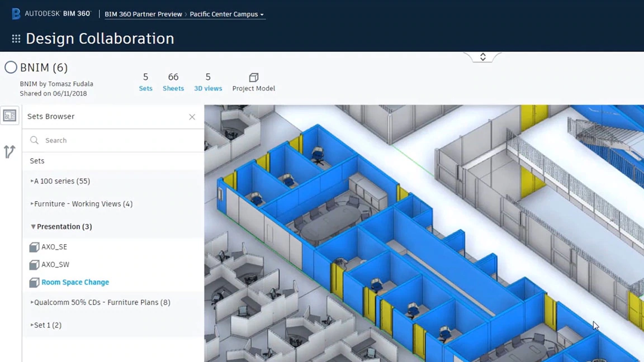
Task: Select the BNIM (6) package radio circle
Action: 11,68
